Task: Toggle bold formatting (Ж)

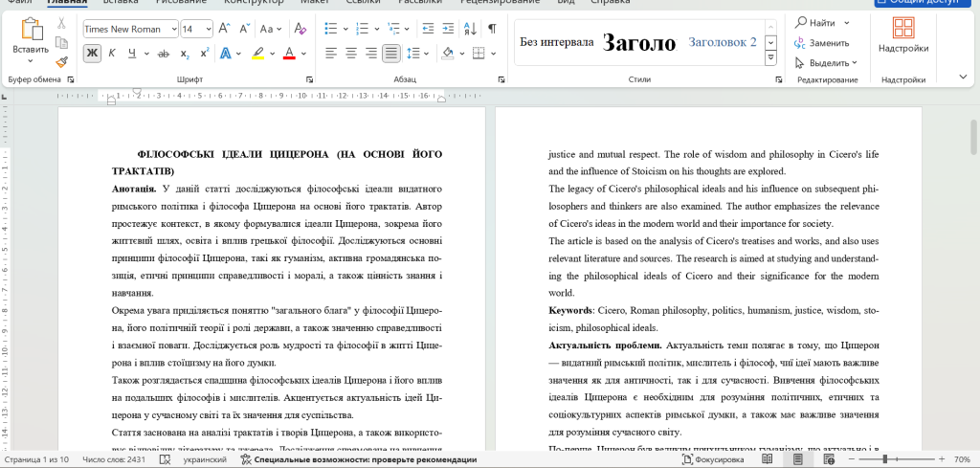Action: (93, 54)
